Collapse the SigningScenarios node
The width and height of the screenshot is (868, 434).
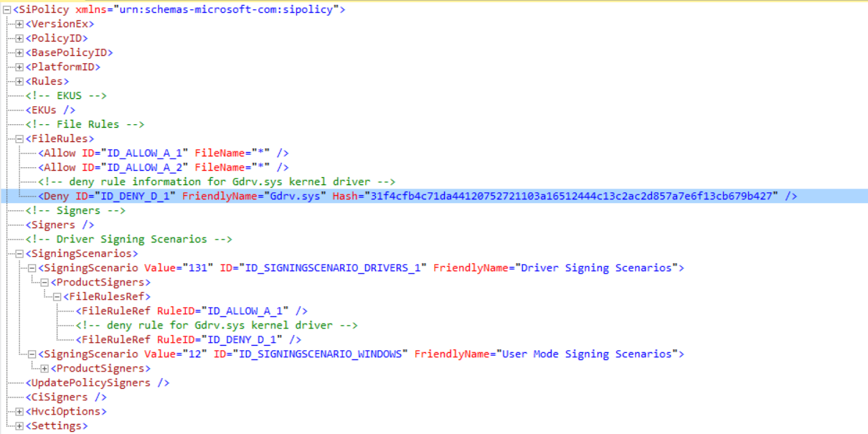click(18, 253)
